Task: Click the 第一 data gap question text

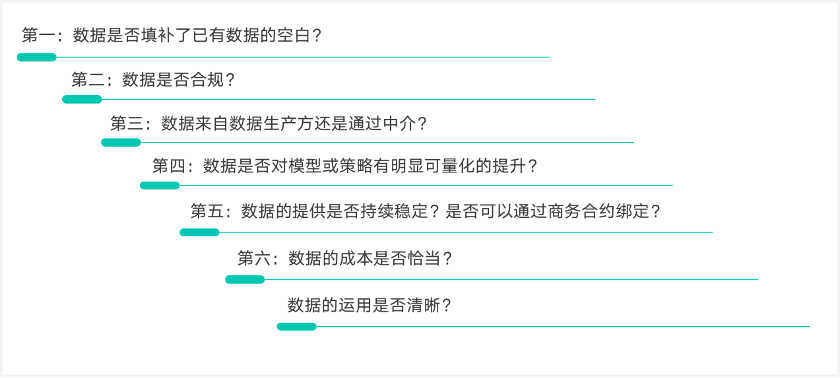Action: 171,36
